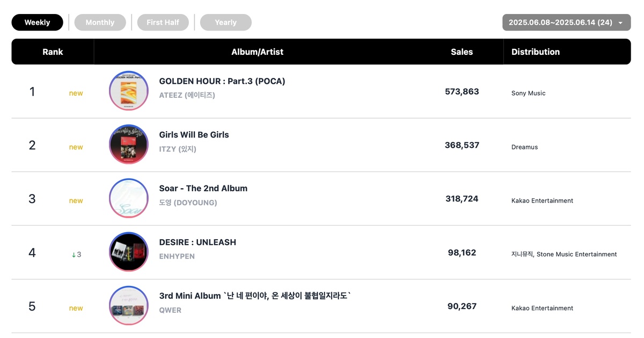Switch to the Weekly chart tab

pyautogui.click(x=37, y=23)
